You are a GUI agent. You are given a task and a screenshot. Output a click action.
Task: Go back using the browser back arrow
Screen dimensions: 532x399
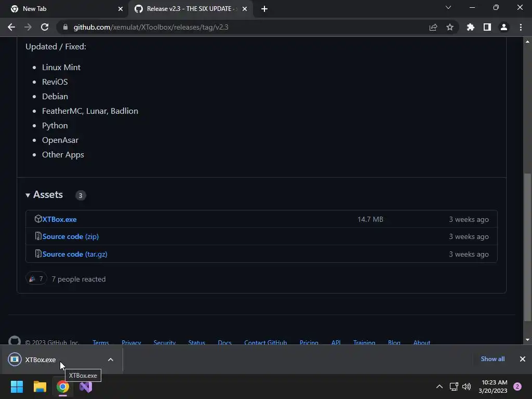(x=11, y=27)
